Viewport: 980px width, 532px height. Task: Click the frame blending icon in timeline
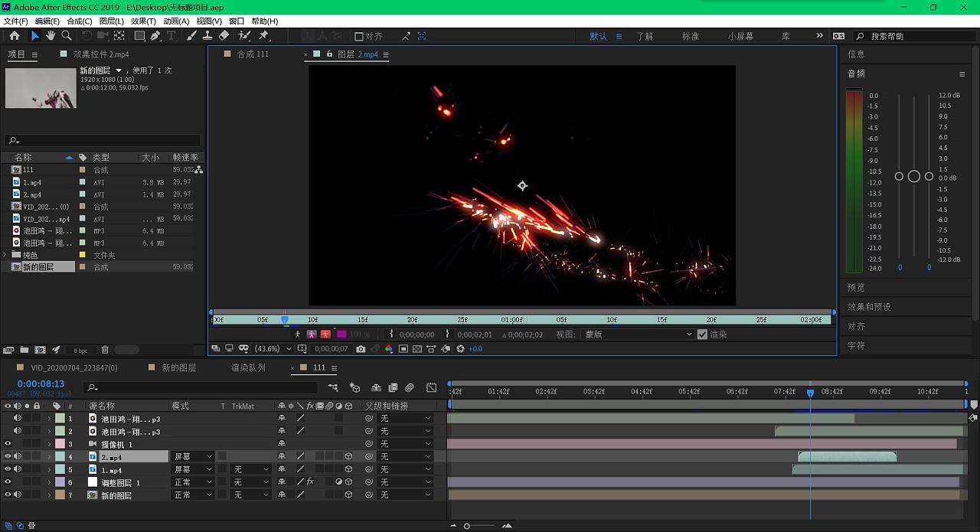coord(393,388)
